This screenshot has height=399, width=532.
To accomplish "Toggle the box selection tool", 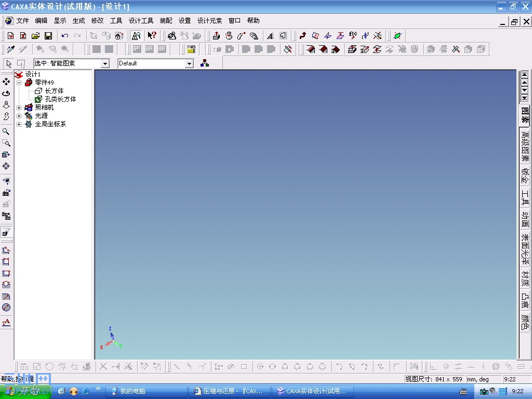I will click(x=21, y=63).
